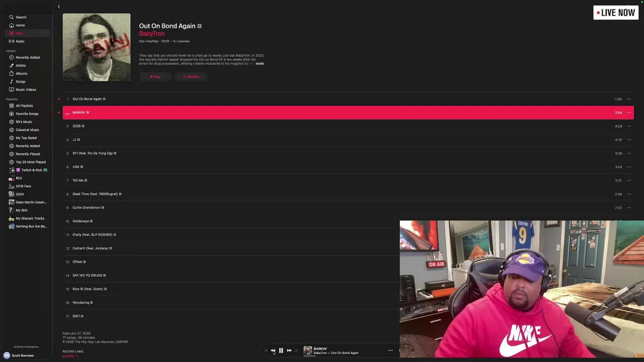Select track 11 iCarly feat. BLP KOSHER

coord(231,235)
